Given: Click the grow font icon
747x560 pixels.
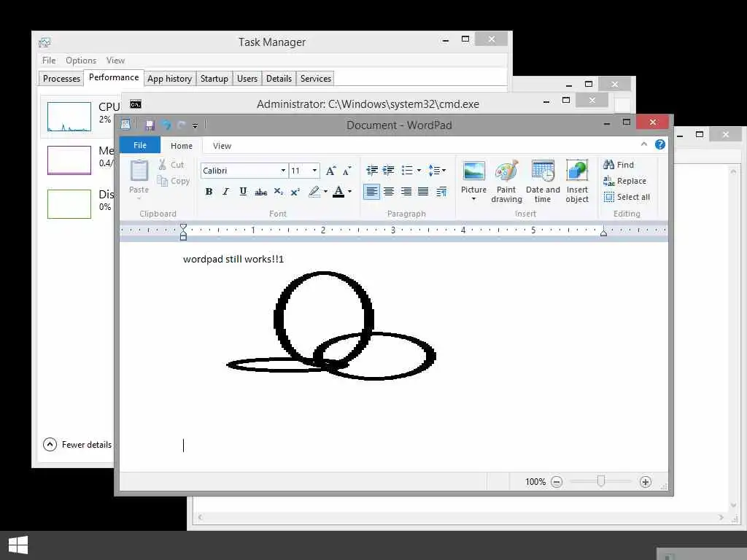Looking at the screenshot, I should click(330, 171).
